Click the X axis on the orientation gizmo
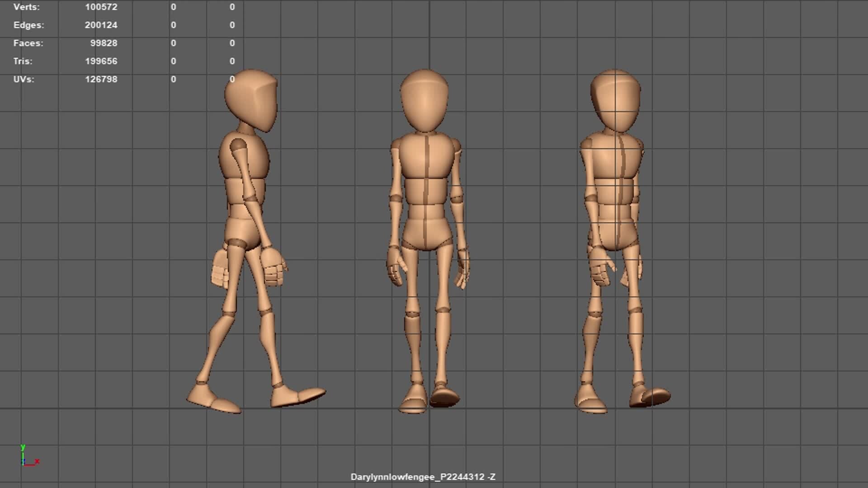This screenshot has height=488, width=868. click(x=36, y=461)
